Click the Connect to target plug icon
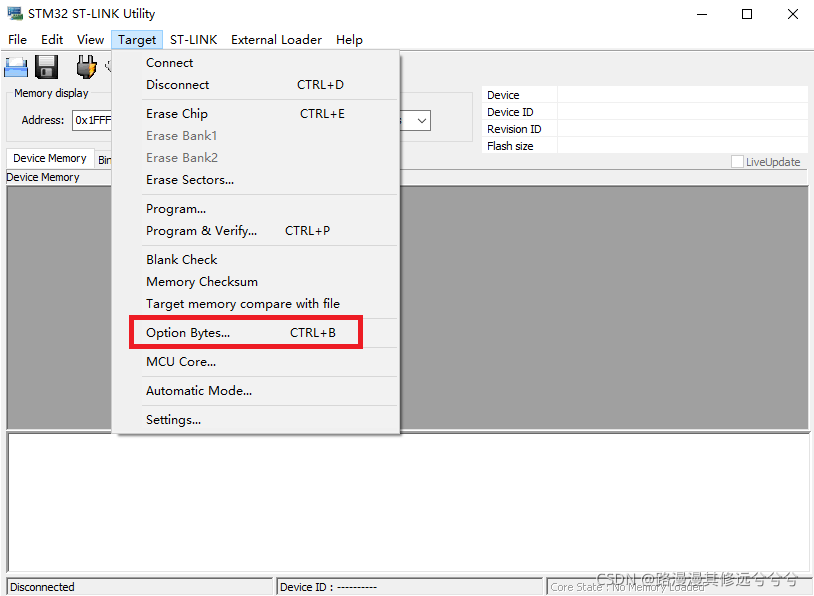This screenshot has width=814, height=596. 86,67
